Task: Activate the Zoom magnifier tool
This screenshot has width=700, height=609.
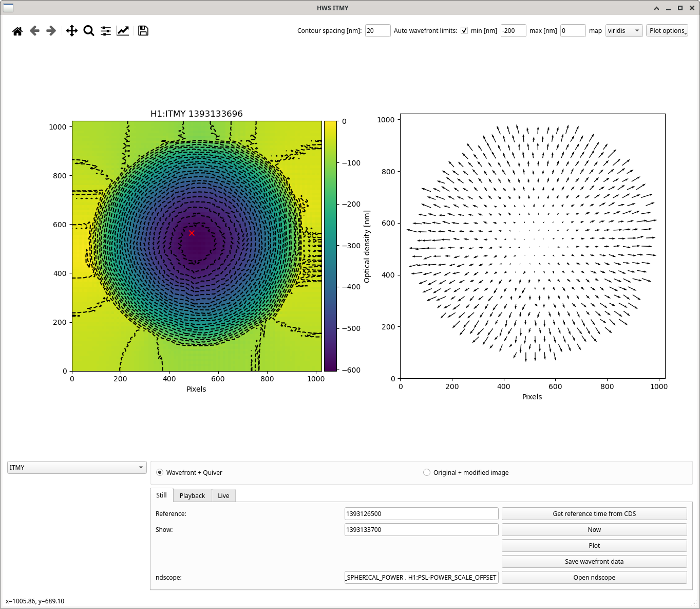Action: coord(89,31)
